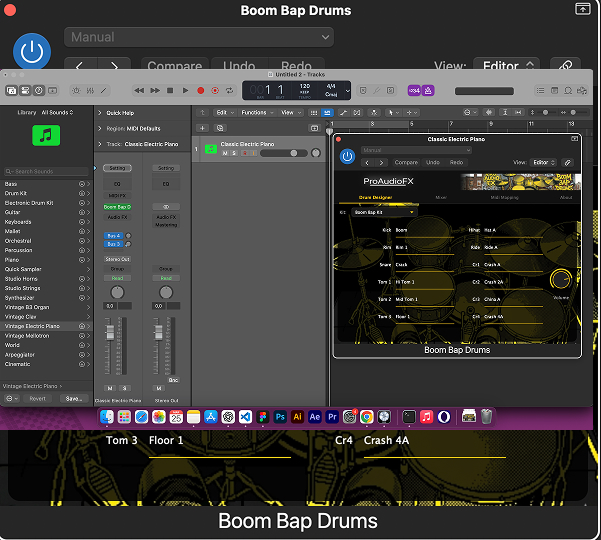Adjust the yellow Volume knob in plugin
Screen dimensions: 601x540
(x=561, y=280)
